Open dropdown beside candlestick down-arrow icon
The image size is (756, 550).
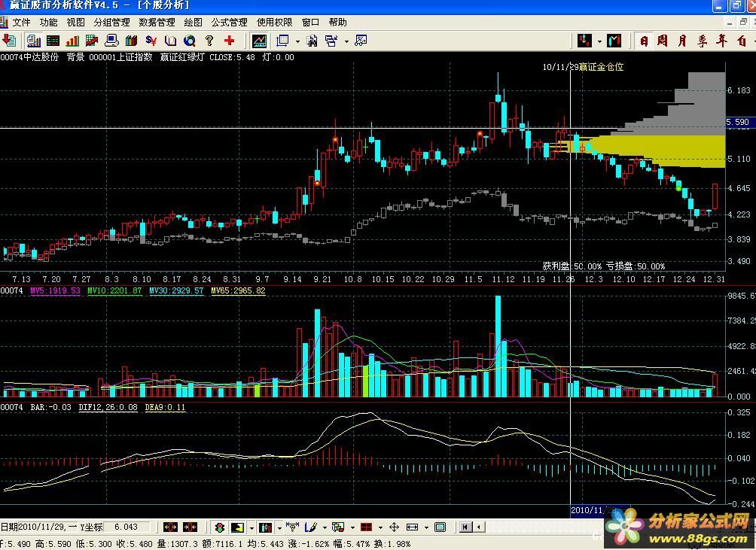pyautogui.click(x=599, y=41)
